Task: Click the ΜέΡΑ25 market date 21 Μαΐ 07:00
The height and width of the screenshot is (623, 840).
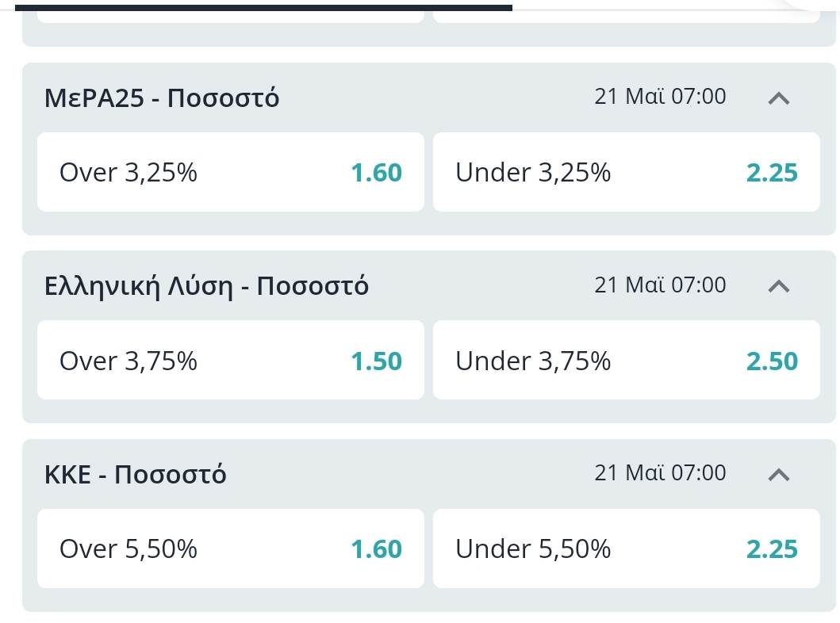Action: [x=660, y=97]
